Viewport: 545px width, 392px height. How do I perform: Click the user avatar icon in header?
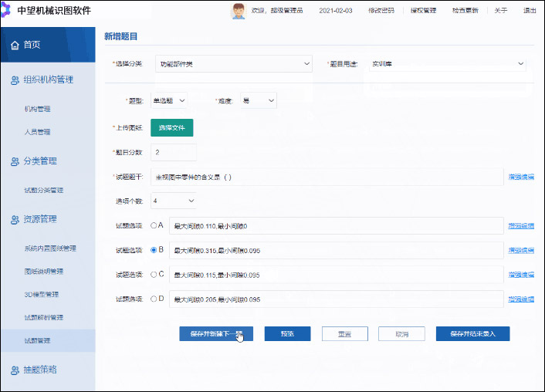tap(239, 10)
